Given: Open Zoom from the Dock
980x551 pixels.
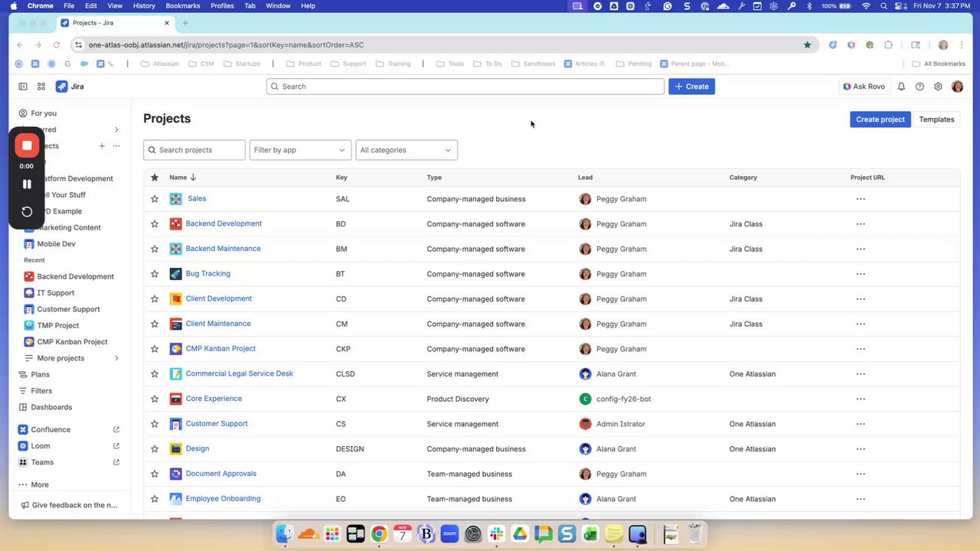Looking at the screenshot, I should pyautogui.click(x=449, y=533).
